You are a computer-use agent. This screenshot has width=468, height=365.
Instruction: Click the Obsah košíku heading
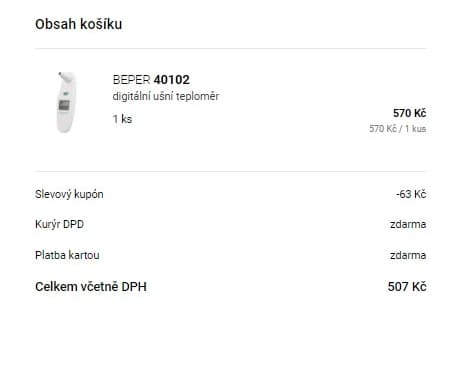[x=79, y=24]
